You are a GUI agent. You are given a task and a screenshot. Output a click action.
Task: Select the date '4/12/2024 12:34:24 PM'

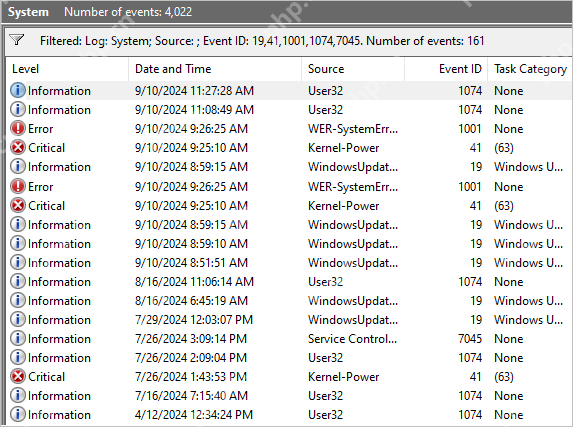click(194, 415)
